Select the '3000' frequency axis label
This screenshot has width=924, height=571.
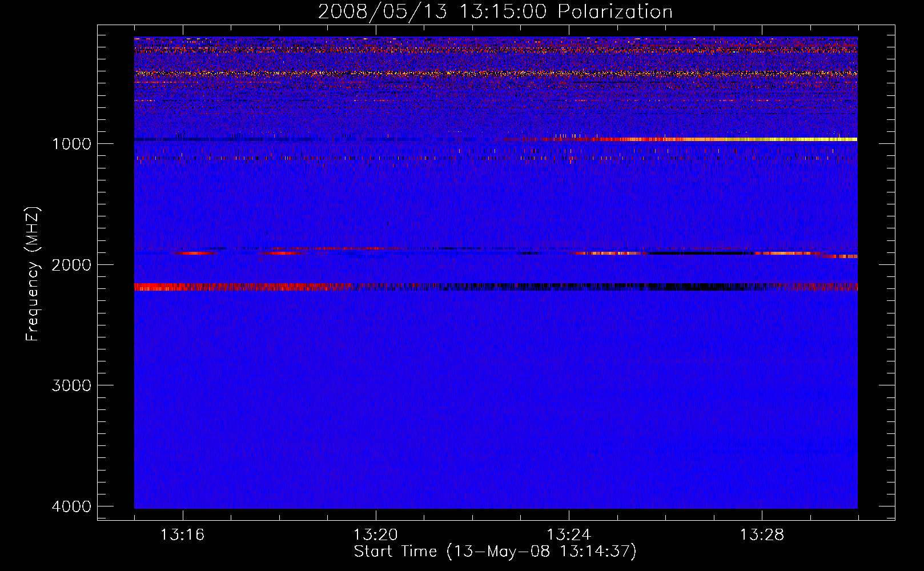click(71, 385)
